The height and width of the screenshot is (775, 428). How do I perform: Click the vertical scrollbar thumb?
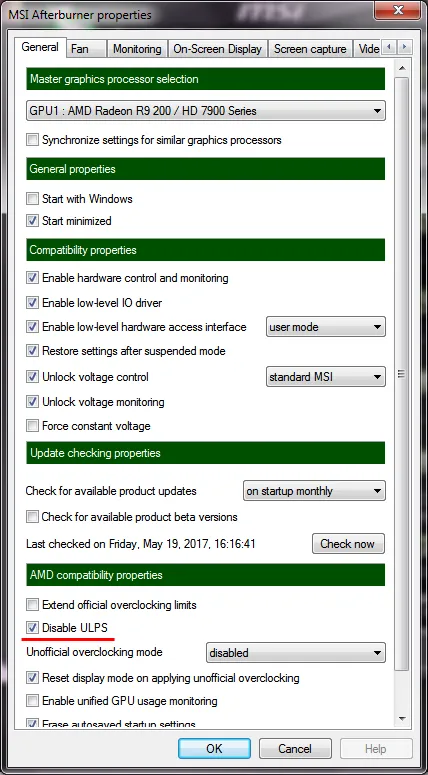[402, 374]
